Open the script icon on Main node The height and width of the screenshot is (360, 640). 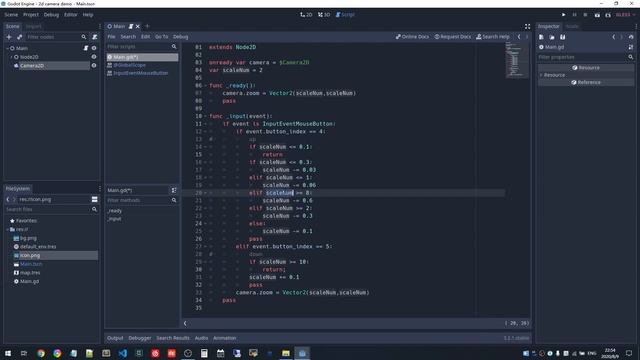pyautogui.click(x=86, y=48)
